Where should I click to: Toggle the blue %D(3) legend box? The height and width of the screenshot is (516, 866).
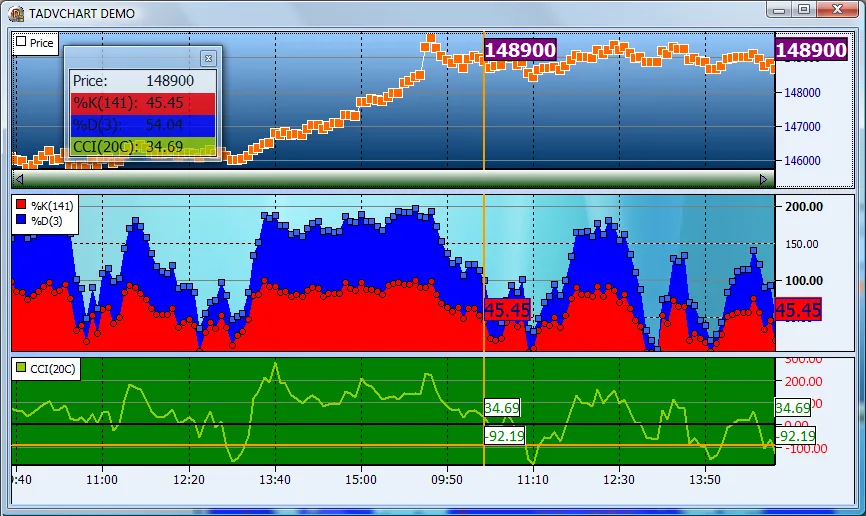[22, 220]
